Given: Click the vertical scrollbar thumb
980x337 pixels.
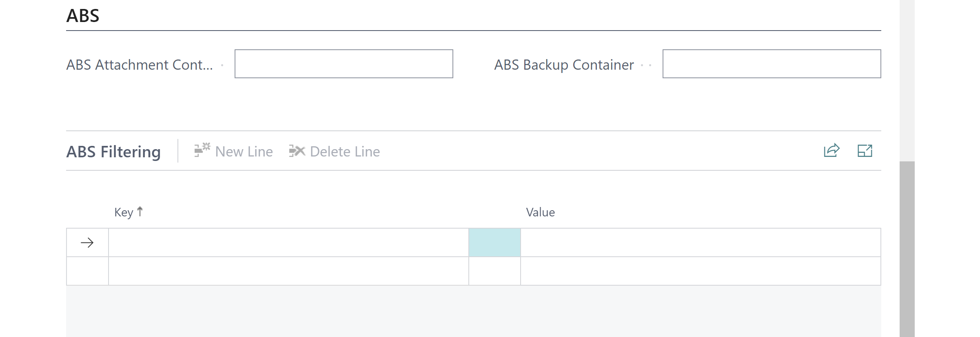Looking at the screenshot, I should 907,249.
